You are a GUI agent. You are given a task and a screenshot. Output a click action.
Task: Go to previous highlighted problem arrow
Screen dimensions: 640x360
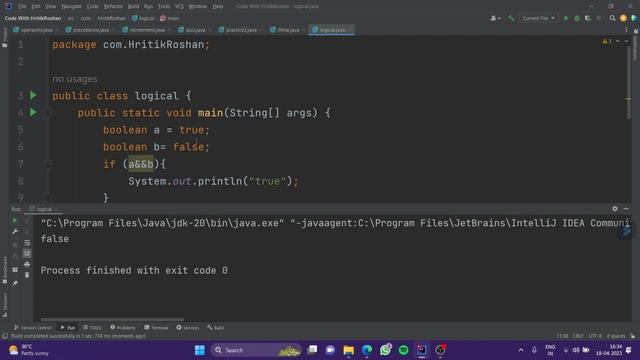click(x=618, y=41)
